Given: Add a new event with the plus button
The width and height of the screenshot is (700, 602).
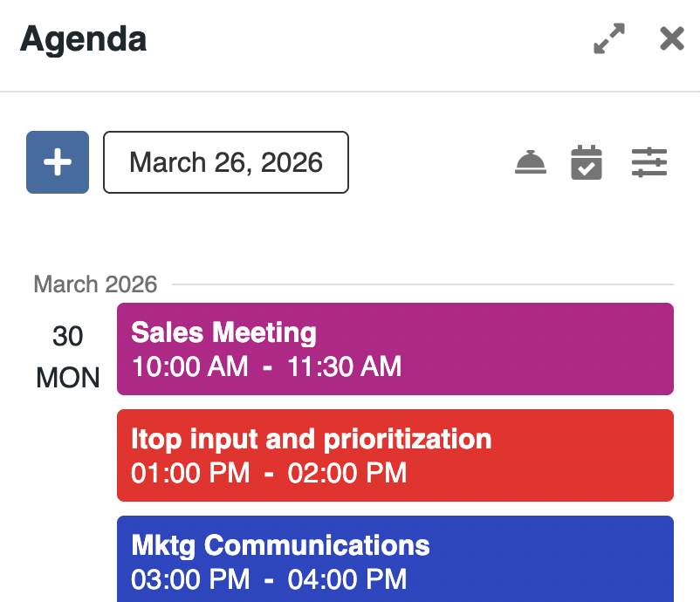Looking at the screenshot, I should [x=58, y=162].
